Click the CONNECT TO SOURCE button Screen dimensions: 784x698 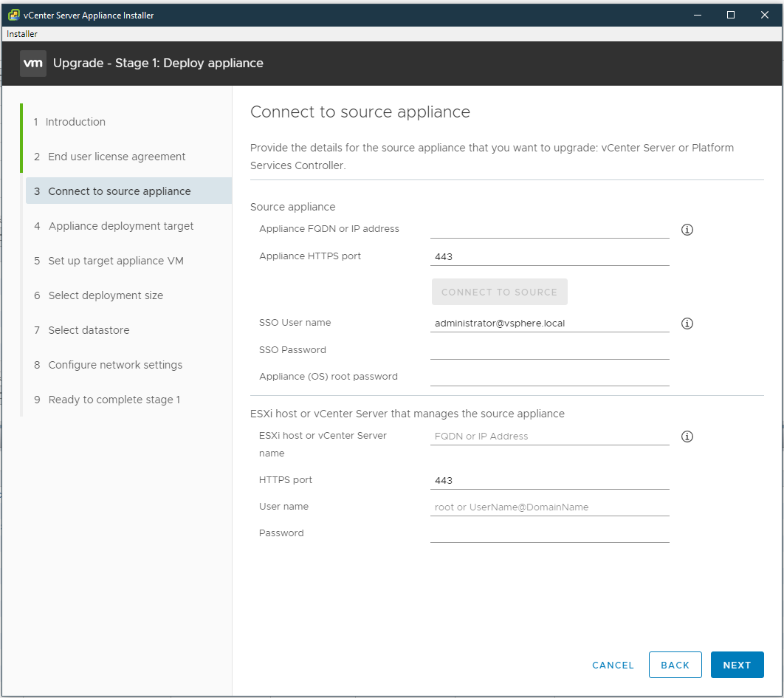click(x=500, y=292)
